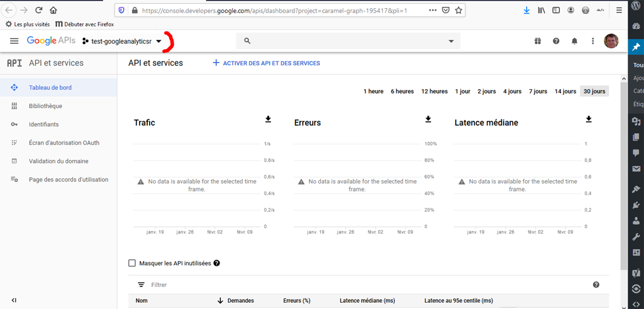The image size is (644, 309).
Task: Click the Identifiants key icon
Action: pyautogui.click(x=14, y=124)
